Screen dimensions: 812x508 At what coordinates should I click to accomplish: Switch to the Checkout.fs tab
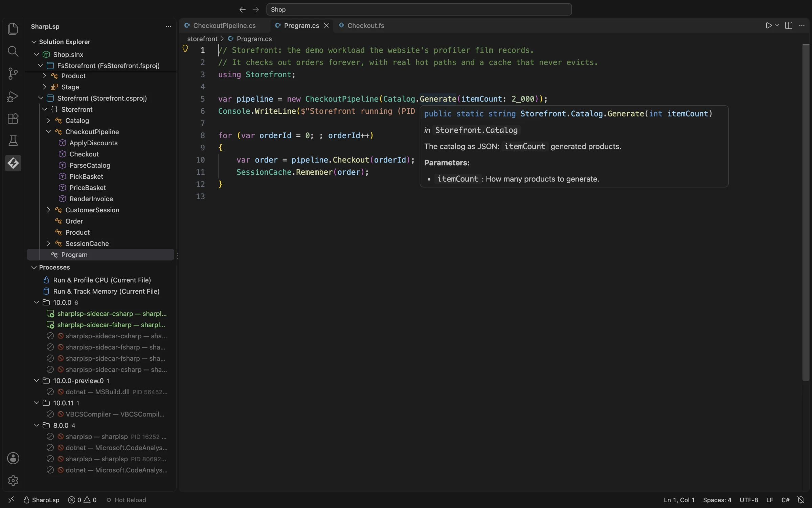point(361,26)
